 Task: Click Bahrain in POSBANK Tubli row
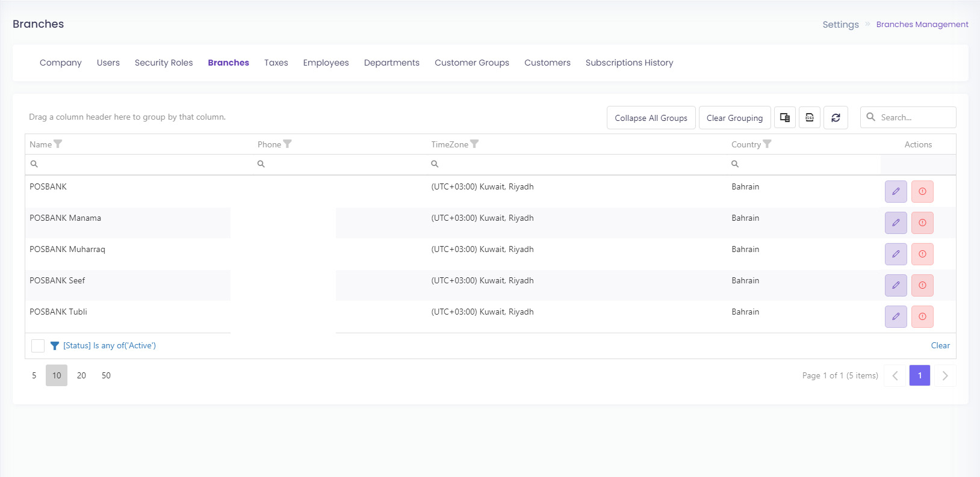[x=745, y=312]
